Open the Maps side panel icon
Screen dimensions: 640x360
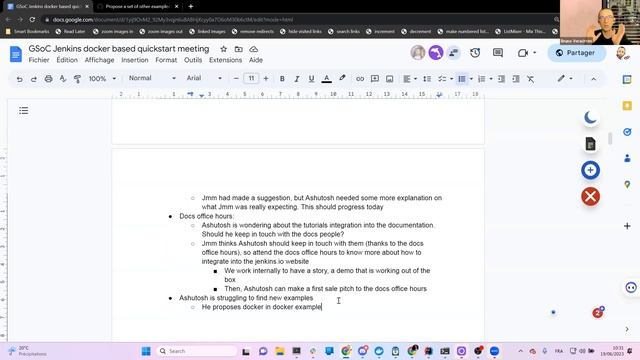point(627,184)
